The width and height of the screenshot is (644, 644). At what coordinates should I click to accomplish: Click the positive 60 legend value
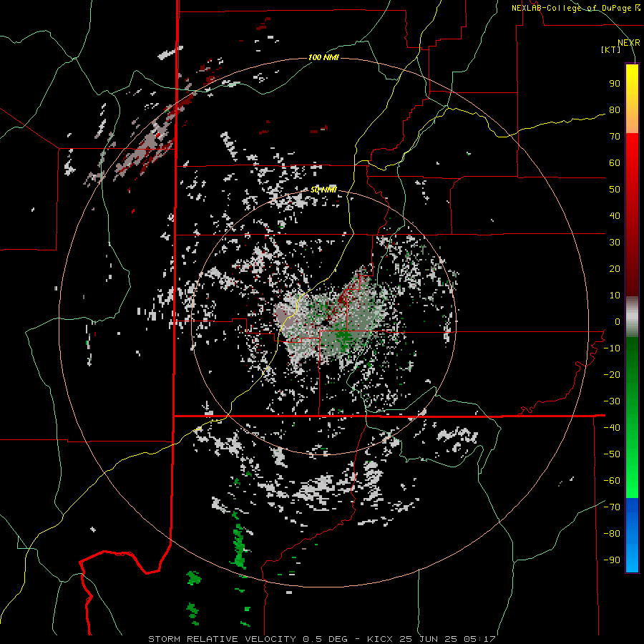615,163
